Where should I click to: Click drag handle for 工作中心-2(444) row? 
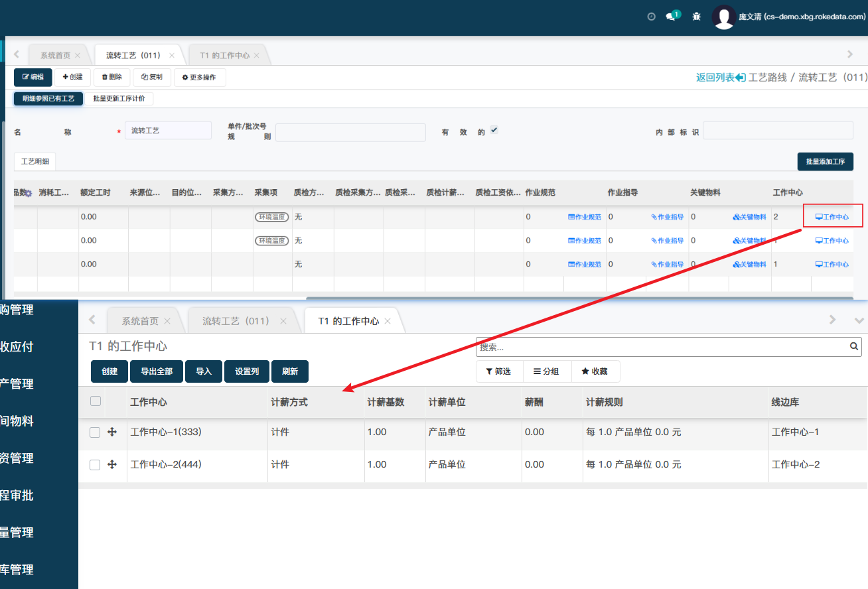pyautogui.click(x=112, y=464)
